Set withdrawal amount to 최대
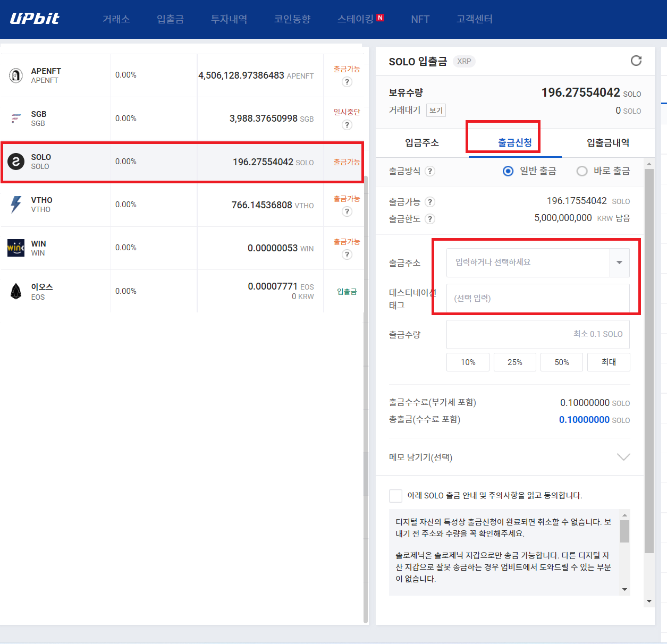667x644 pixels. pyautogui.click(x=609, y=362)
